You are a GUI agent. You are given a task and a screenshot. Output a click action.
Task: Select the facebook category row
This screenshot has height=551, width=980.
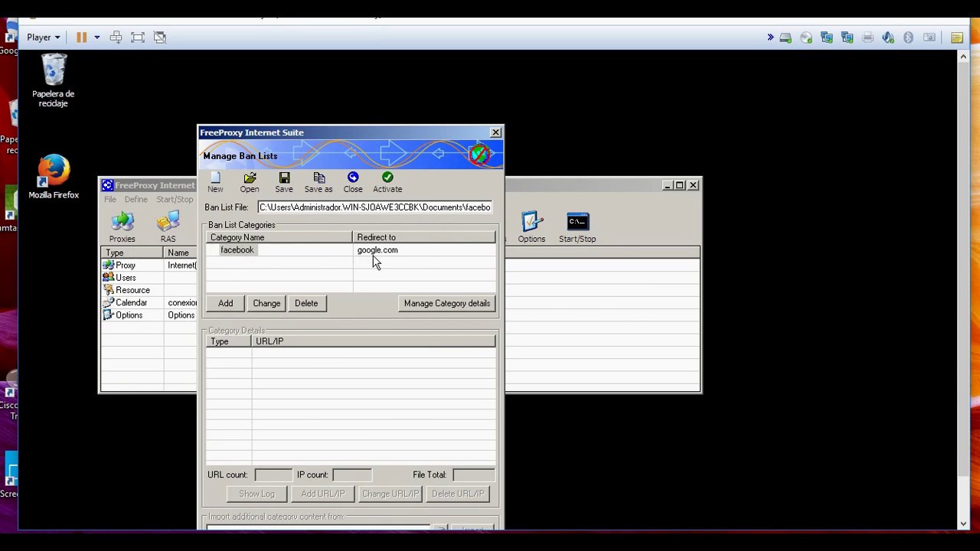[351, 250]
